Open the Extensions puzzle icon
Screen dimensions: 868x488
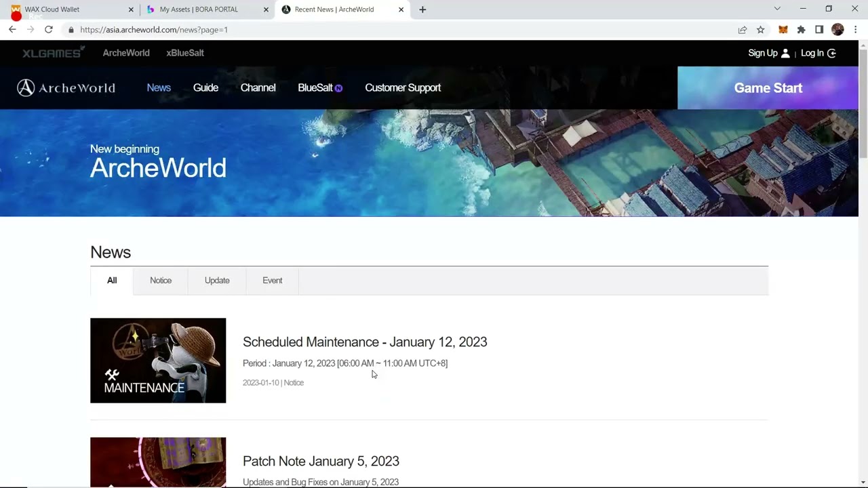pyautogui.click(x=802, y=30)
